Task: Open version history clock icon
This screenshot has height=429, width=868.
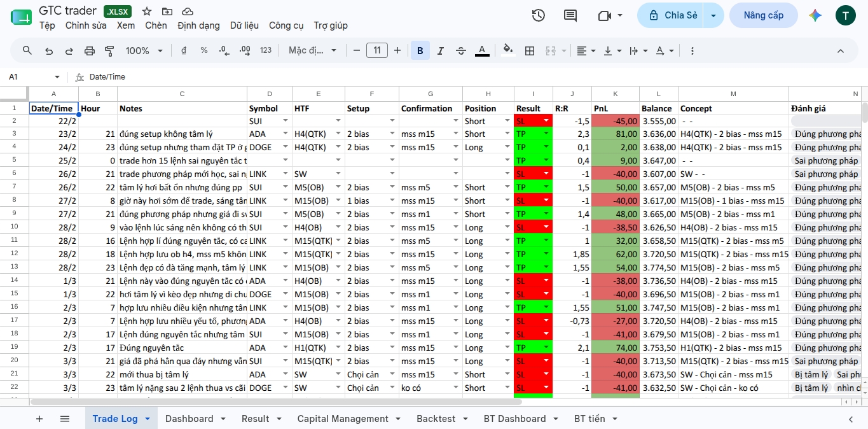Action: (x=539, y=15)
